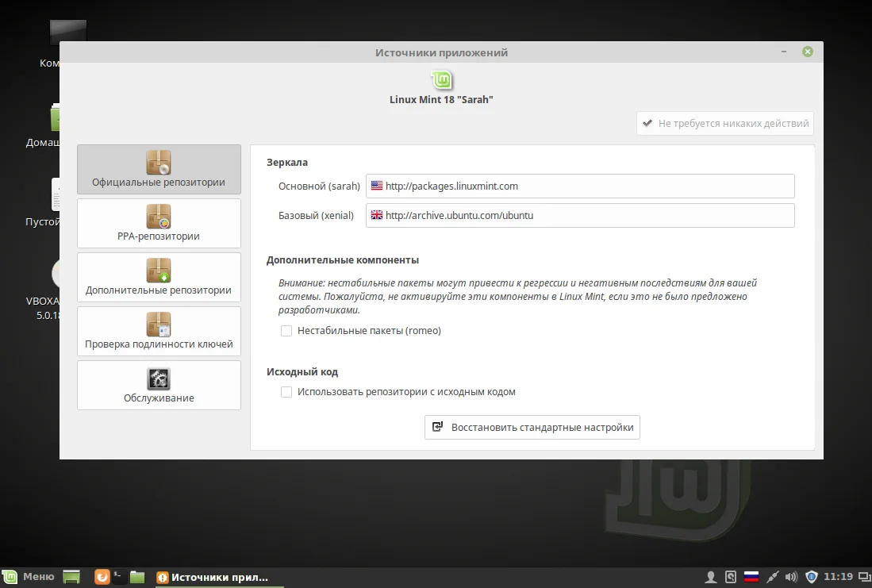Click the show desktop icon in the panel
872x588 pixels.
(71, 578)
